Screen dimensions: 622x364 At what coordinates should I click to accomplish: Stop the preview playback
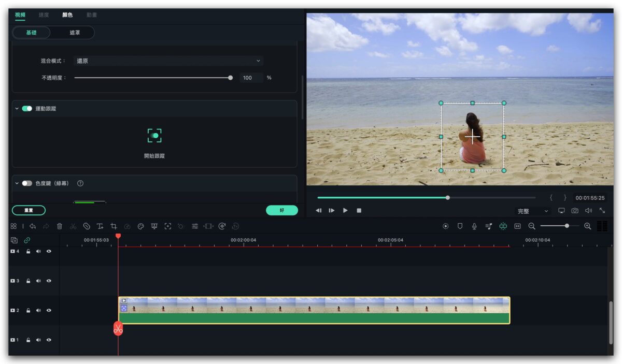tap(359, 211)
